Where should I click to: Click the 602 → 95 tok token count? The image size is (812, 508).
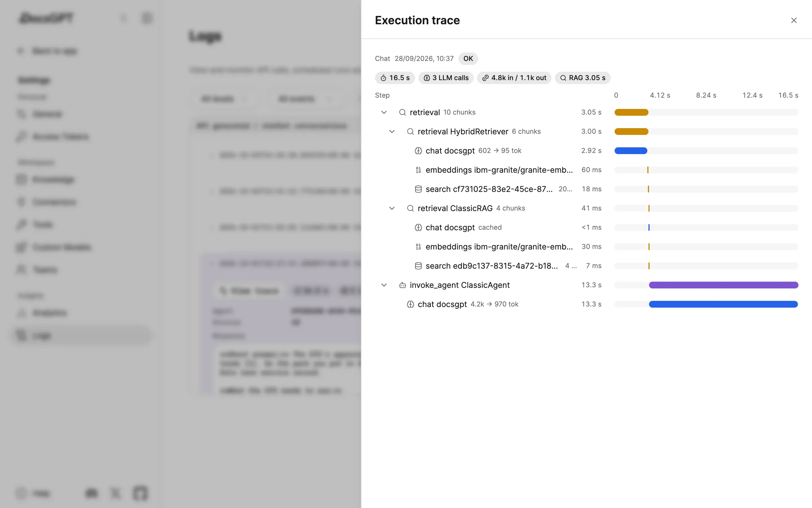(x=500, y=151)
